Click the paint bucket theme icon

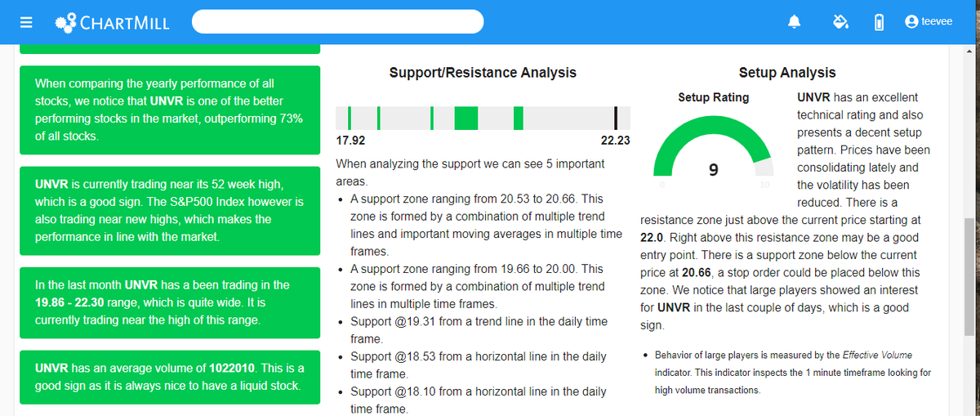(840, 22)
